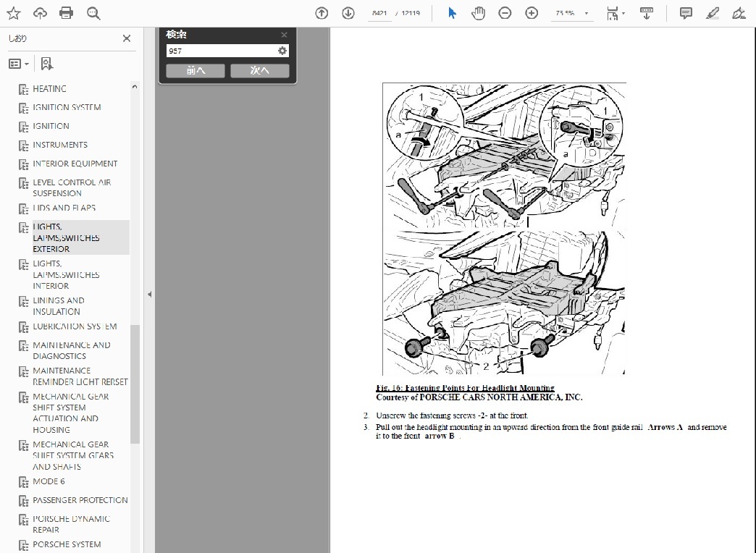
Task: Add a comment with speech bubble icon
Action: click(x=686, y=13)
